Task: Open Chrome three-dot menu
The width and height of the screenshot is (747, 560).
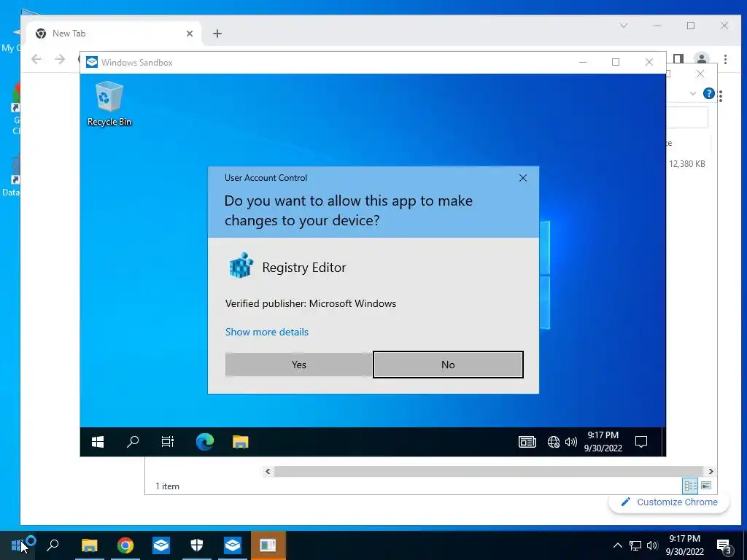Action: [x=725, y=59]
